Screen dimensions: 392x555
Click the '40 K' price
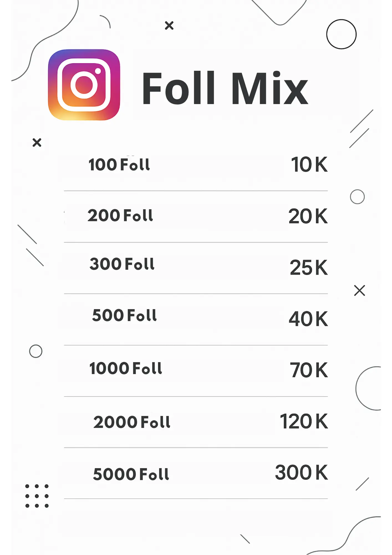coord(308,319)
